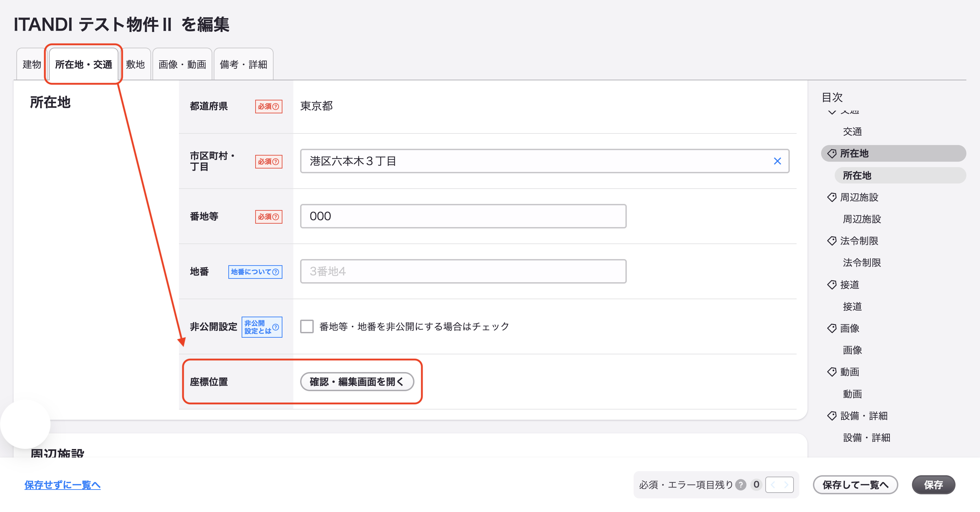Open the 地番について help badge
Viewport: 980px width, 512px height.
tap(255, 272)
